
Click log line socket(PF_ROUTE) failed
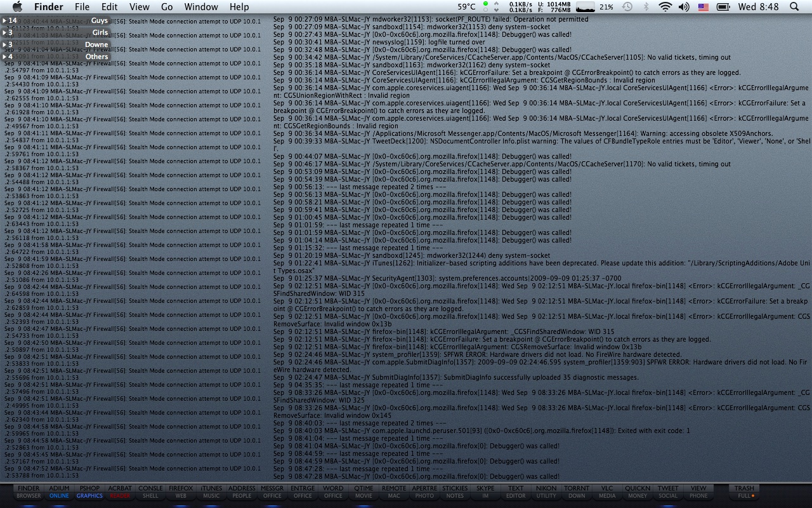pos(431,19)
